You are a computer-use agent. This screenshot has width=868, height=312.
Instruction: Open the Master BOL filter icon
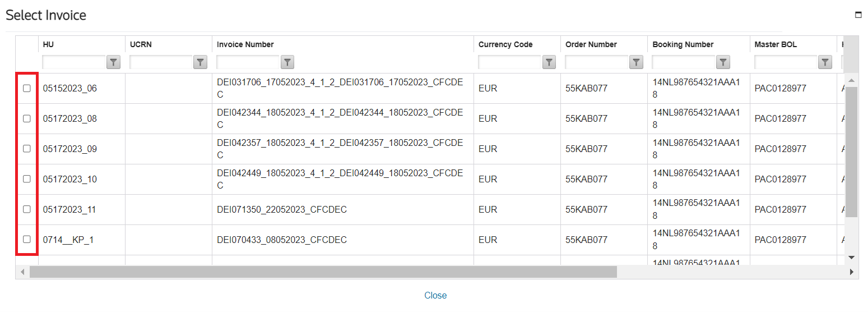[825, 62]
